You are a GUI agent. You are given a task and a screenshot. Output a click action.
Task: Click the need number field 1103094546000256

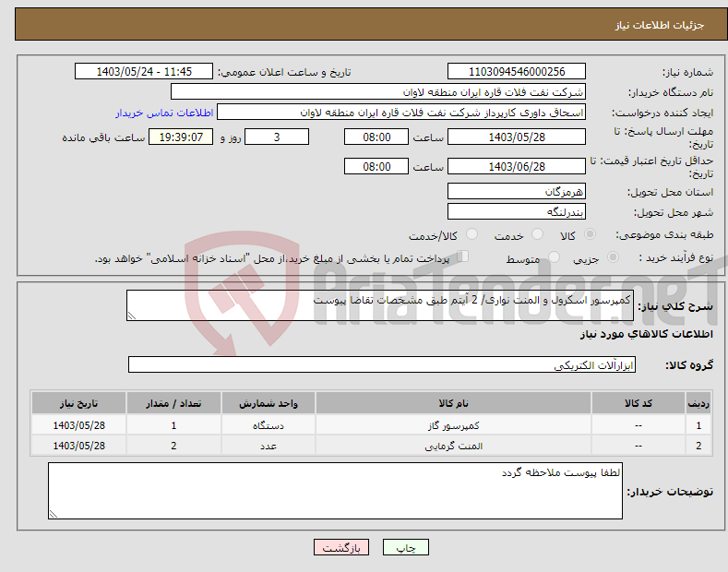pos(517,72)
